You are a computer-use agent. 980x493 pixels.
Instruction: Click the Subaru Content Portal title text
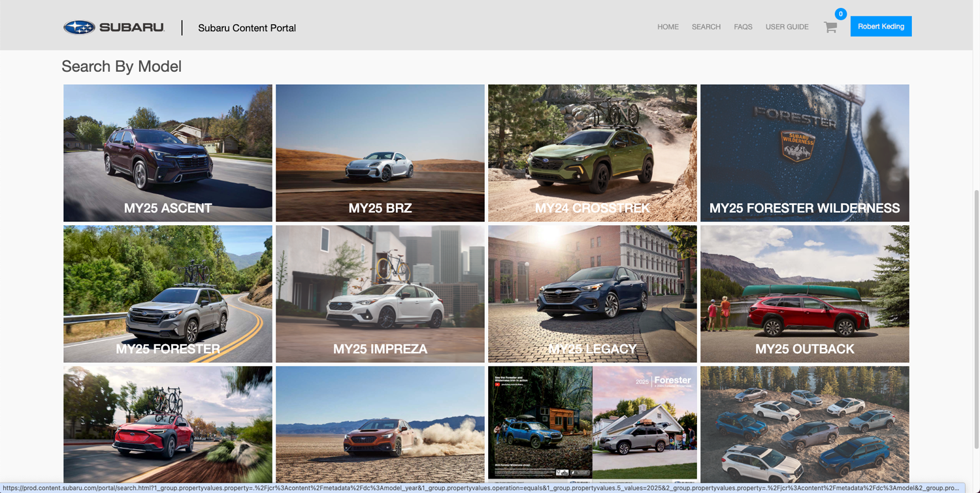(x=247, y=28)
